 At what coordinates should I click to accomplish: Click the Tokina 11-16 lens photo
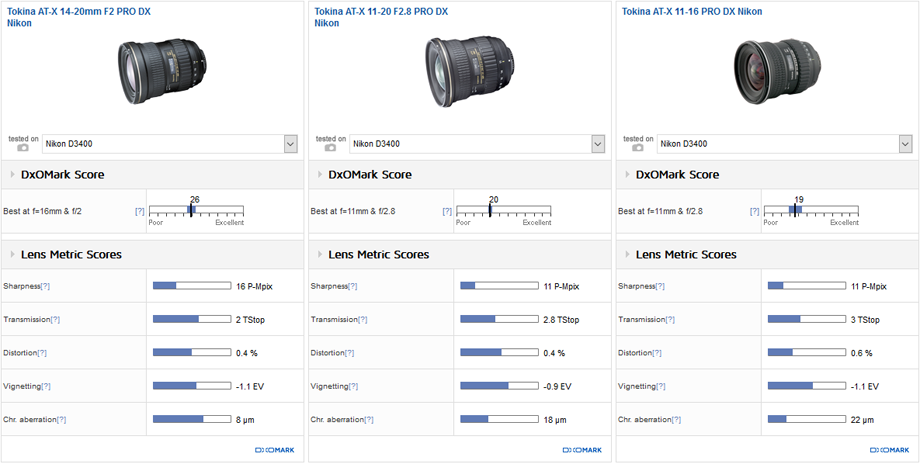coord(777,72)
